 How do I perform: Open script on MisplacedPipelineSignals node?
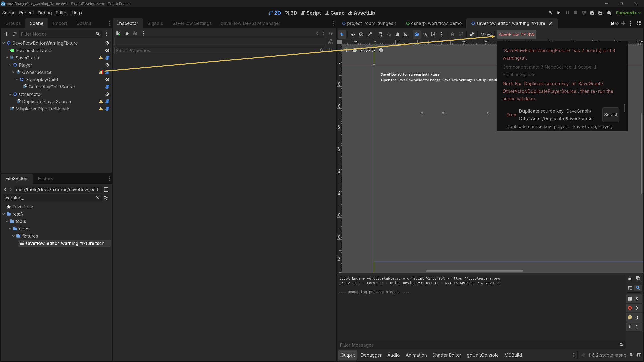(107, 109)
